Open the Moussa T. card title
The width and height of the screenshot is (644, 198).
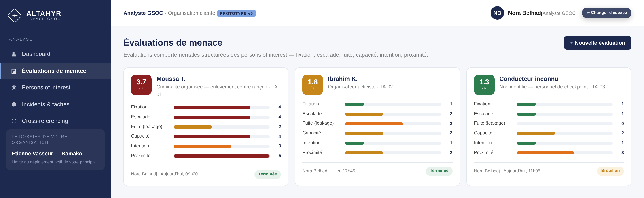tap(171, 79)
